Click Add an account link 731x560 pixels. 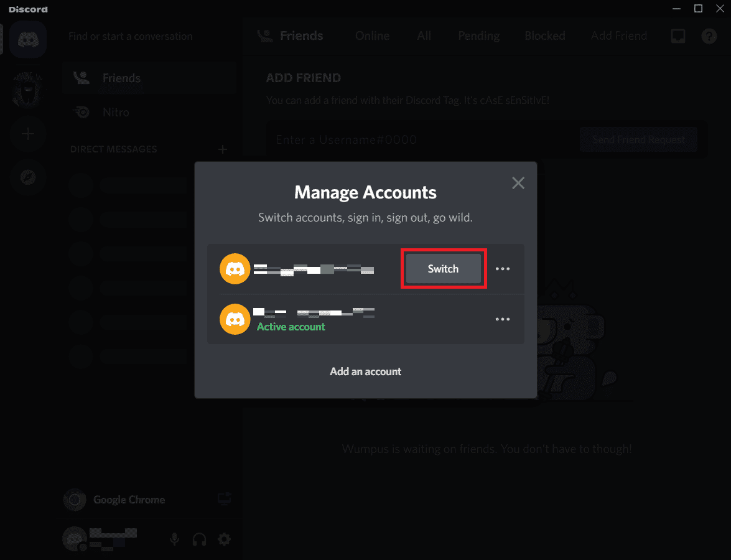pyautogui.click(x=366, y=371)
